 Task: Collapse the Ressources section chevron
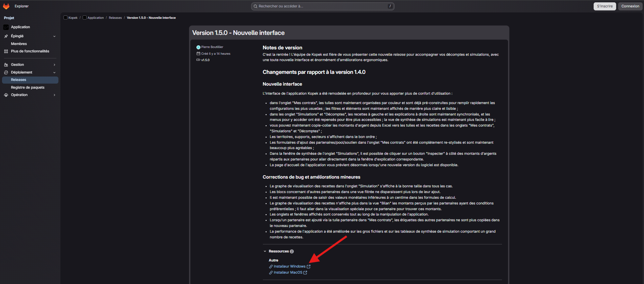click(x=265, y=251)
